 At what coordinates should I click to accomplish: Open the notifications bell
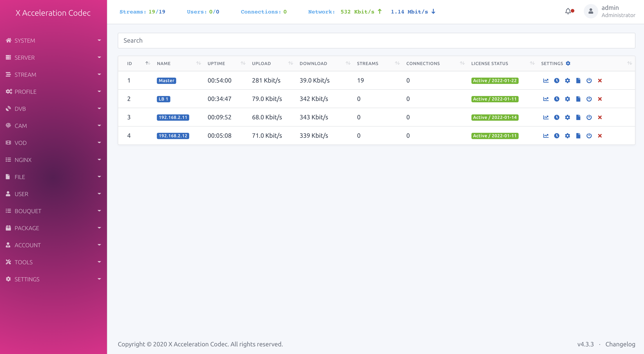568,11
